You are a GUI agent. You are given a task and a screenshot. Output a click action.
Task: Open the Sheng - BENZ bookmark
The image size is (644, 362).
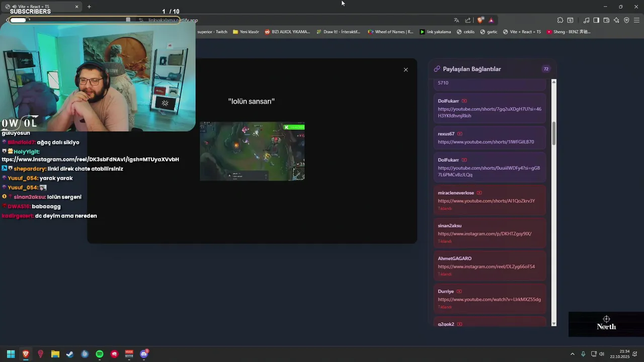(569, 32)
